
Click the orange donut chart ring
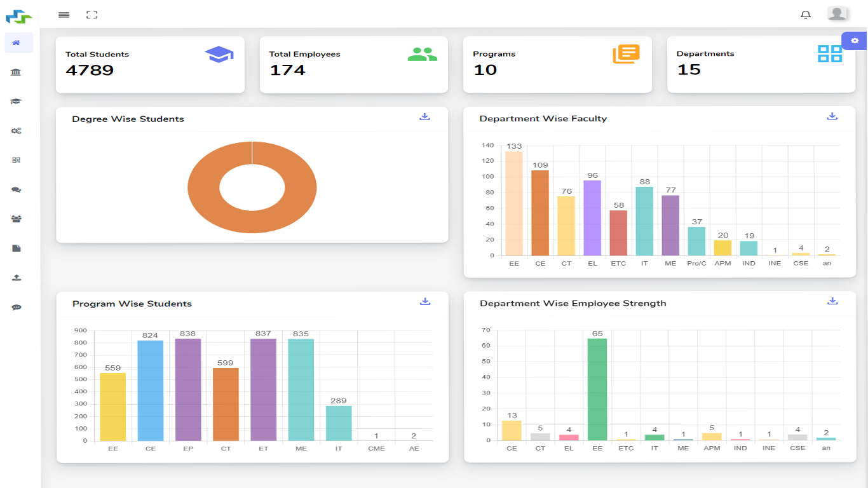[203, 187]
